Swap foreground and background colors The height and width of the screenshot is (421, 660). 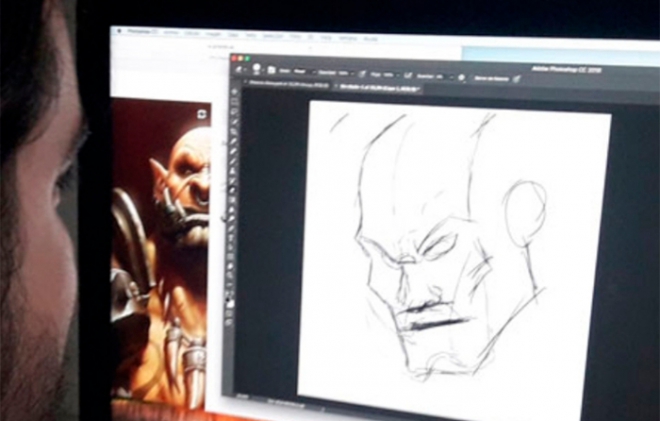click(x=231, y=293)
